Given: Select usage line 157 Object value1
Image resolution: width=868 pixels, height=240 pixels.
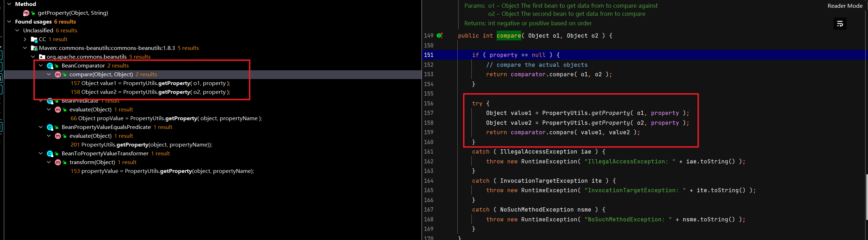Looking at the screenshot, I should click(150, 83).
